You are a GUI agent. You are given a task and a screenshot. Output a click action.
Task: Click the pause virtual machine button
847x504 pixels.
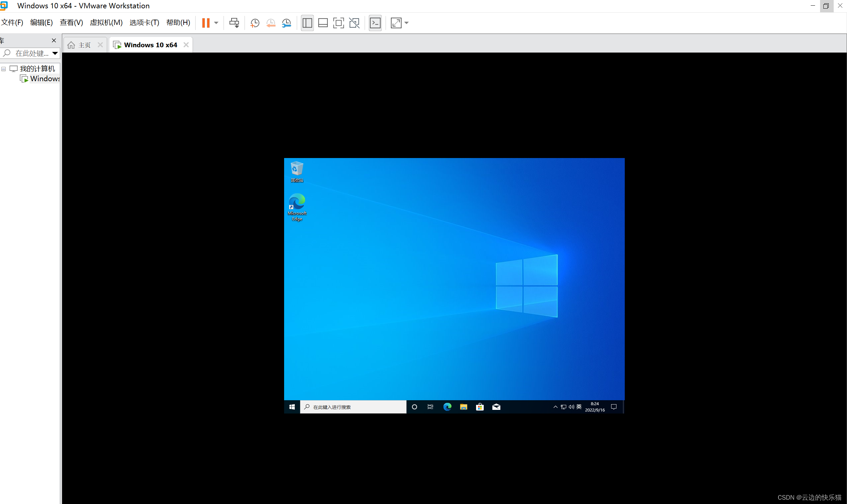click(206, 23)
